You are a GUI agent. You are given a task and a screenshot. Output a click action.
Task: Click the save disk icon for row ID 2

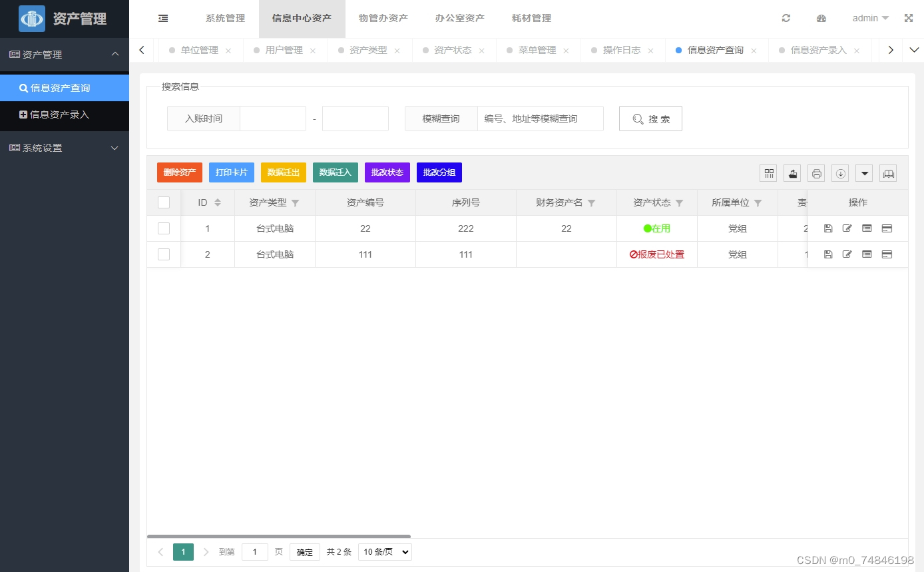click(x=828, y=254)
